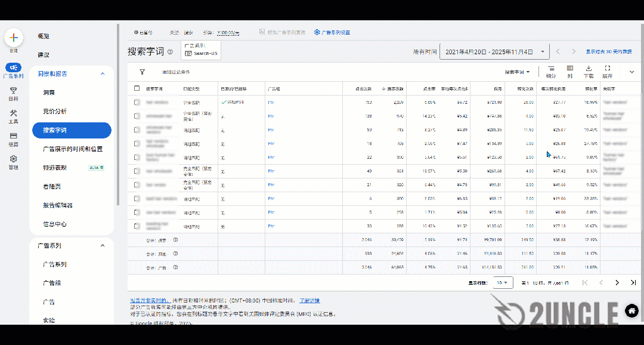Collapse the 洞察和报告 section chevron
This screenshot has height=345, width=644.
(102, 74)
